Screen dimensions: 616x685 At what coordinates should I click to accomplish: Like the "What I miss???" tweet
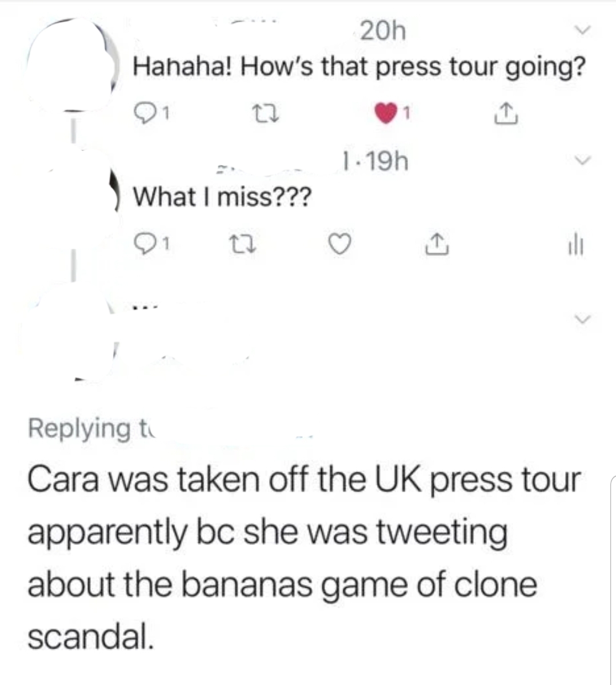[x=339, y=244]
